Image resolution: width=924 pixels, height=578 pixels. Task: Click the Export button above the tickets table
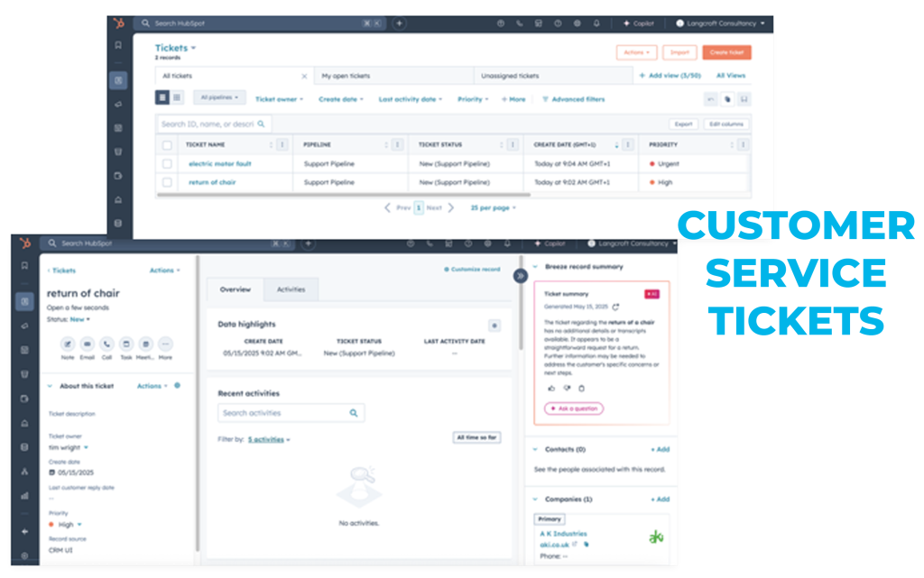click(x=684, y=124)
